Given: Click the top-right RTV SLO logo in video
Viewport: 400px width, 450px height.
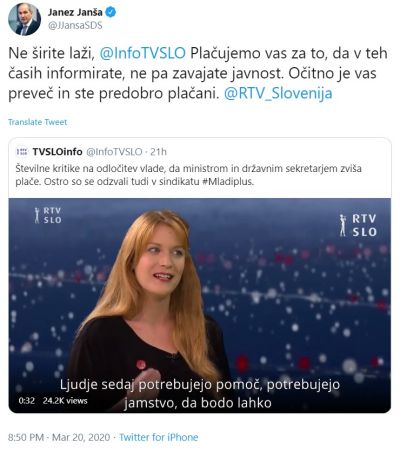Looking at the screenshot, I should (x=358, y=226).
